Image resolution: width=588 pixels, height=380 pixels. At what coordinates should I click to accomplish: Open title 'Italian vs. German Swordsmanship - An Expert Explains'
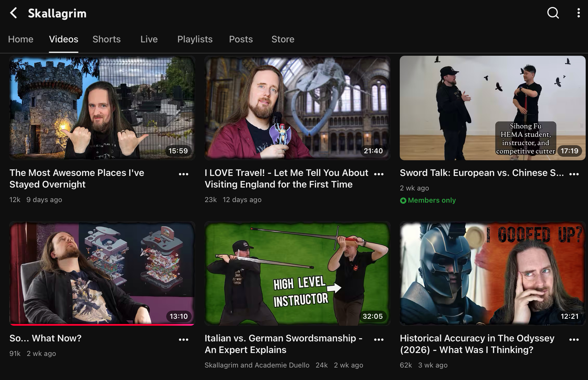point(284,344)
